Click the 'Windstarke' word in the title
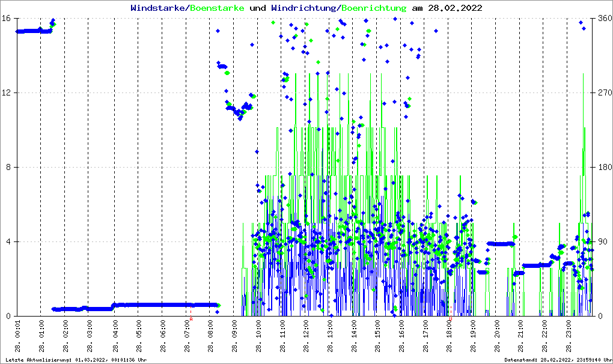 click(158, 8)
